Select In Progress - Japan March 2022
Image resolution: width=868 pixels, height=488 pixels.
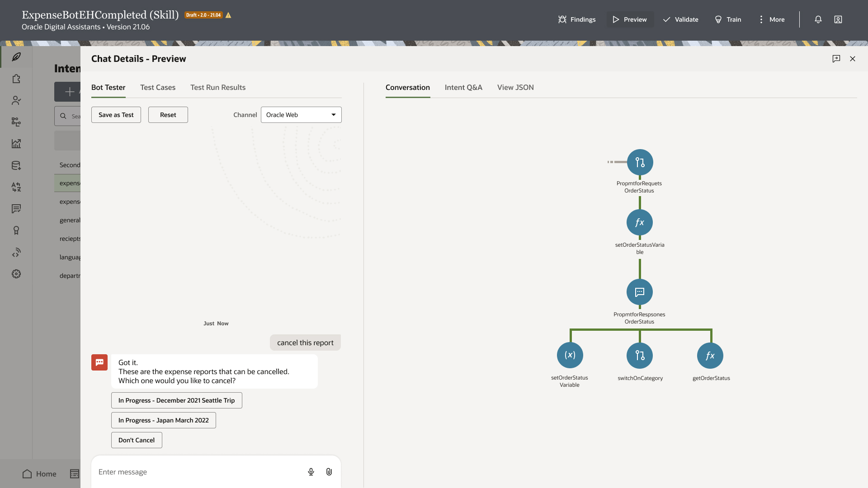pos(164,420)
